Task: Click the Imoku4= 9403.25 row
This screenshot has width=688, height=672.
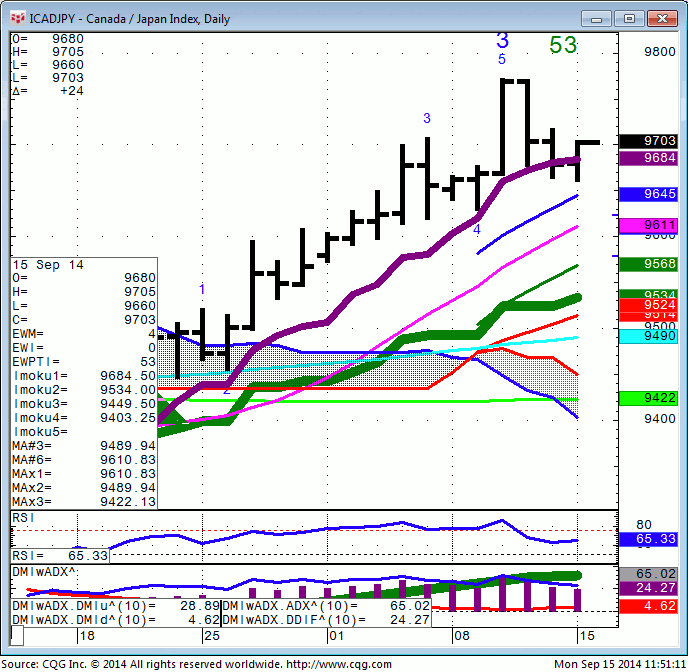Action: tap(84, 418)
